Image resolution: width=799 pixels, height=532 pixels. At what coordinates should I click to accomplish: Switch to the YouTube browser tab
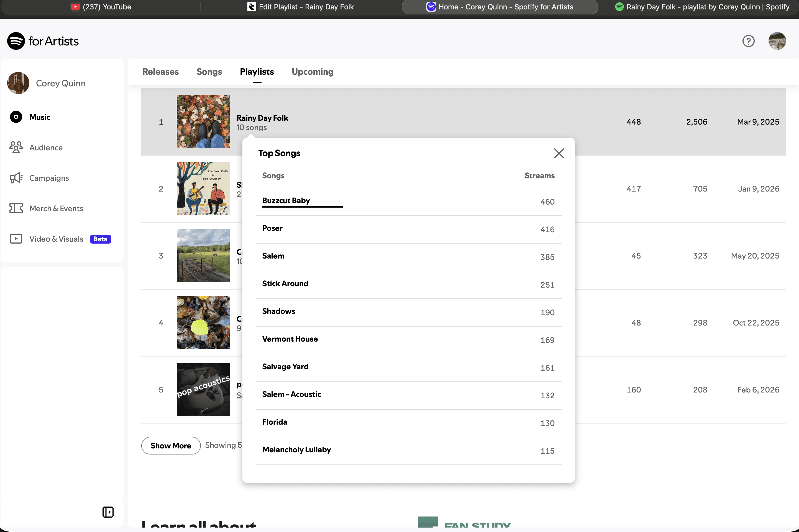101,7
